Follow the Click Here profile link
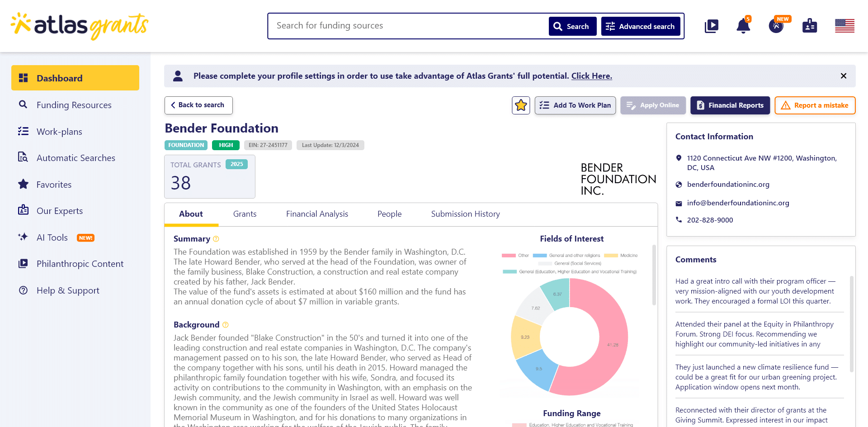Image resolution: width=868 pixels, height=427 pixels. [592, 76]
